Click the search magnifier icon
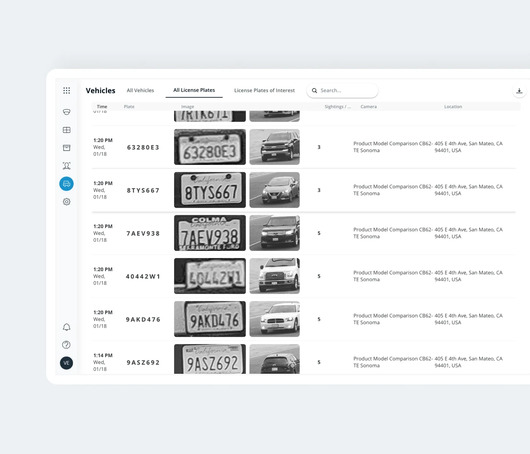 [314, 91]
